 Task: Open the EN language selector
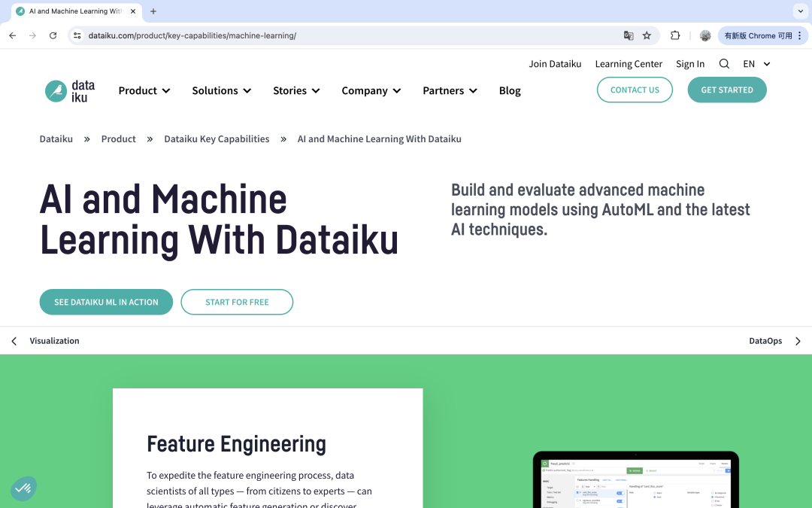tap(756, 64)
